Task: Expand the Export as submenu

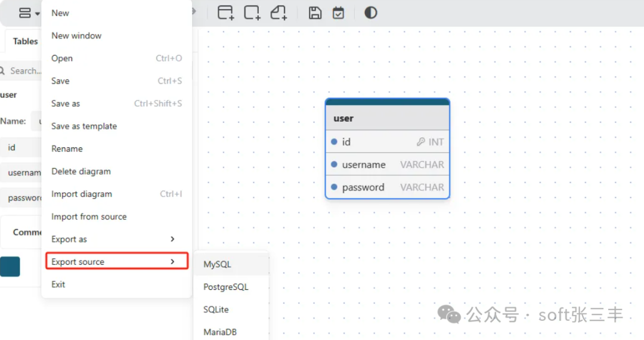Action: [x=117, y=239]
